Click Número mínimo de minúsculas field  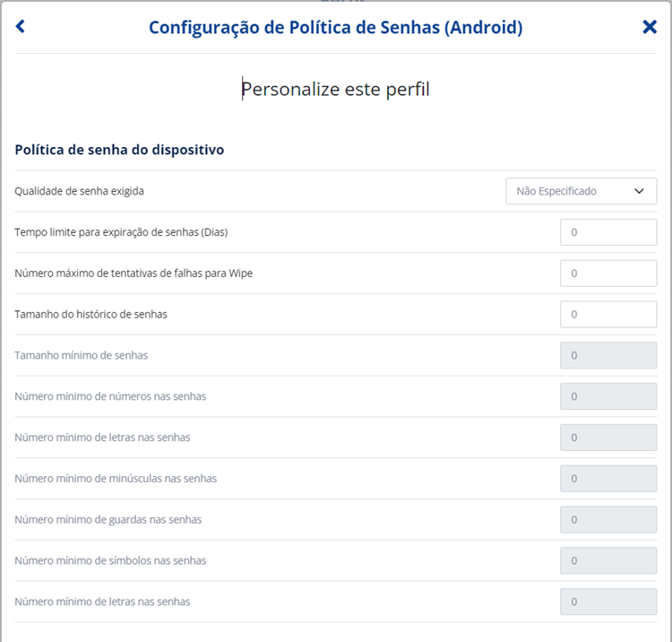point(608,479)
